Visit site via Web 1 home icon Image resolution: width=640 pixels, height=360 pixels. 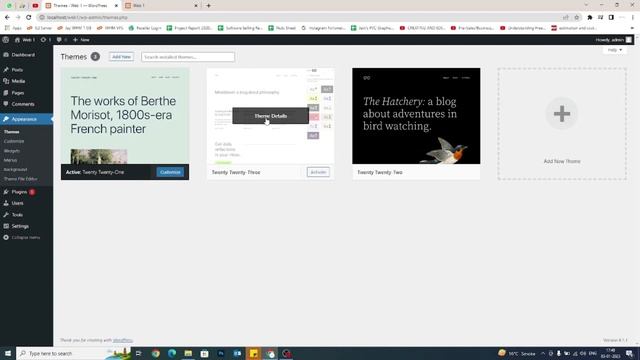[x=24, y=40]
